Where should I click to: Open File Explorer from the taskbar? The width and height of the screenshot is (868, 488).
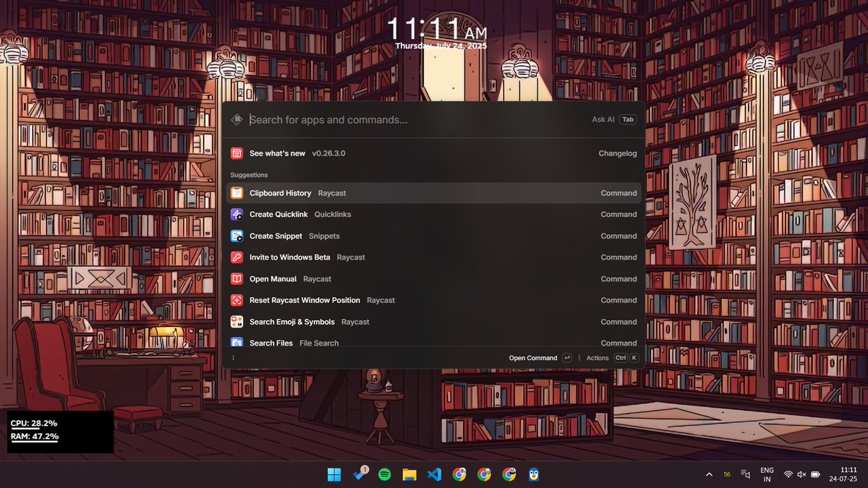pyautogui.click(x=409, y=474)
